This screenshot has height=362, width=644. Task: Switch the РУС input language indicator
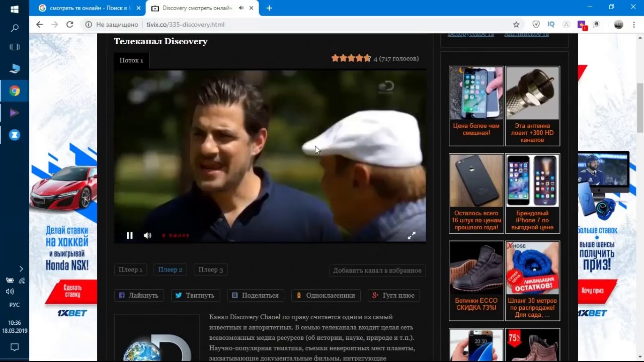tap(15, 305)
